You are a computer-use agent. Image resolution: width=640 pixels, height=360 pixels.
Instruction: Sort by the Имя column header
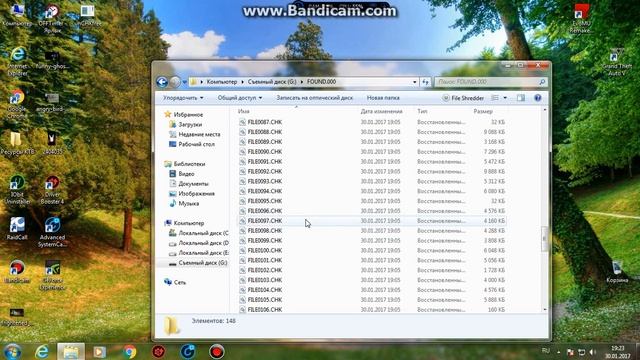[x=243, y=111]
